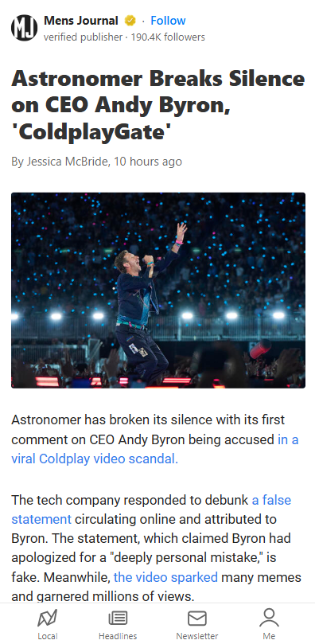View the Coldplay concert article photo

[158, 291]
